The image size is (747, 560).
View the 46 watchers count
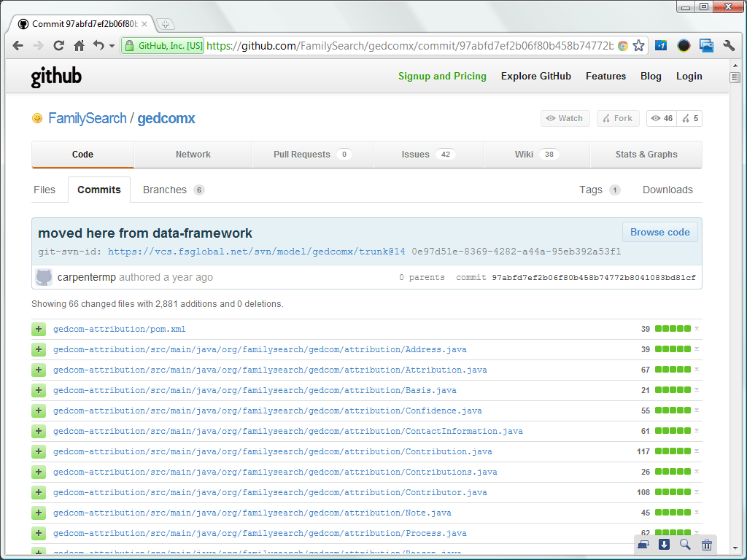pos(662,119)
